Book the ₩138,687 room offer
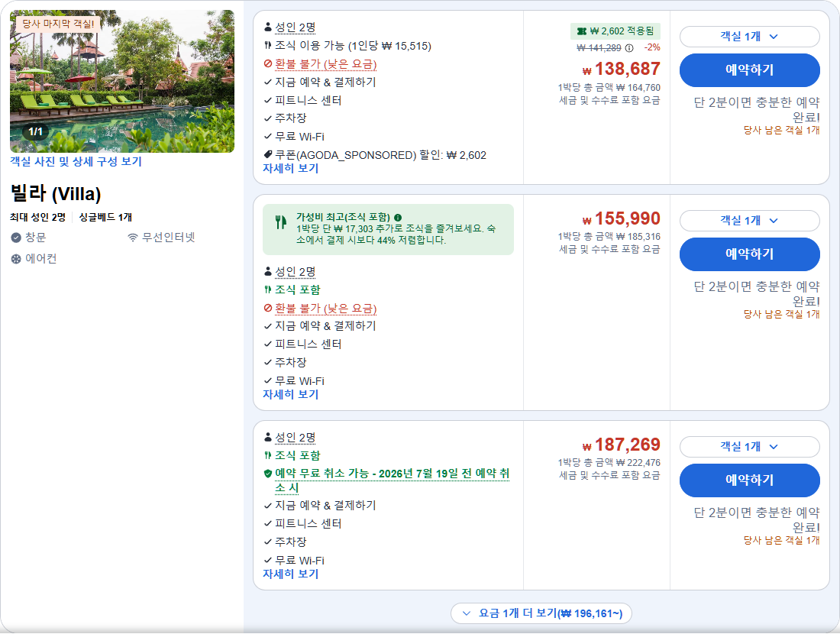 749,70
